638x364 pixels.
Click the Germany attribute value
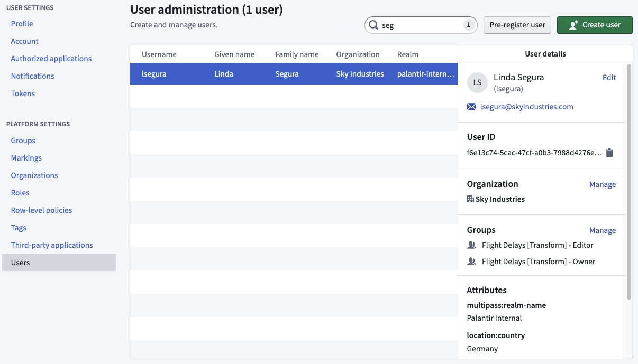click(x=482, y=349)
